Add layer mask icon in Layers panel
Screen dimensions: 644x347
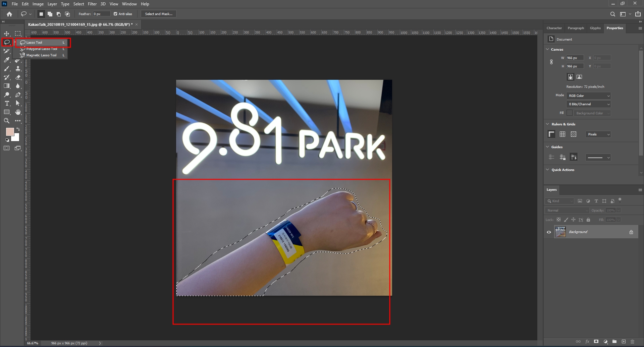[596, 342]
